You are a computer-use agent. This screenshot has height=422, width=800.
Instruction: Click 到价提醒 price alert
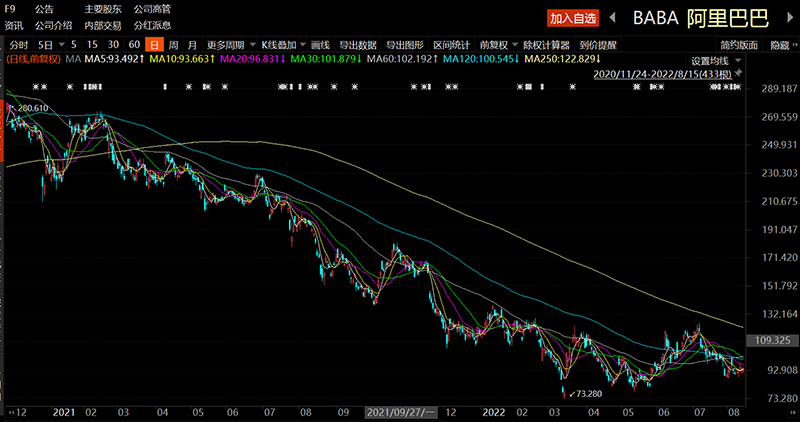598,45
